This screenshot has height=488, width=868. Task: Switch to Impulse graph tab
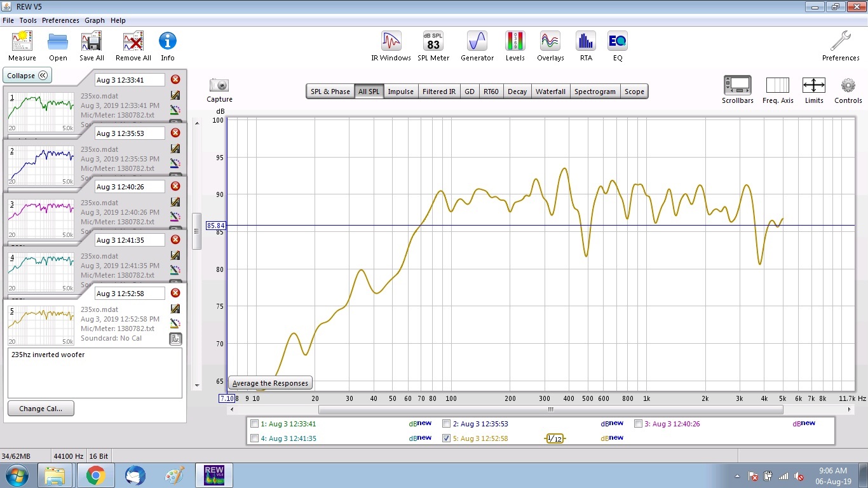[x=401, y=91]
